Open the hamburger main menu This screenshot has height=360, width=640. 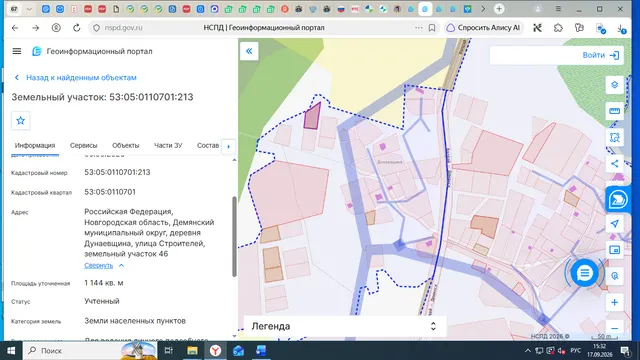pos(17,51)
